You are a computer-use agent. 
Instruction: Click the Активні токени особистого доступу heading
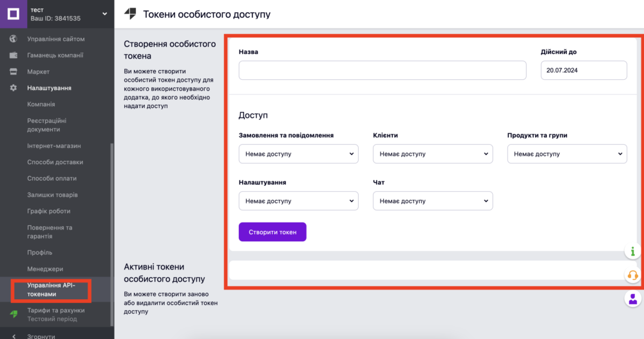164,273
